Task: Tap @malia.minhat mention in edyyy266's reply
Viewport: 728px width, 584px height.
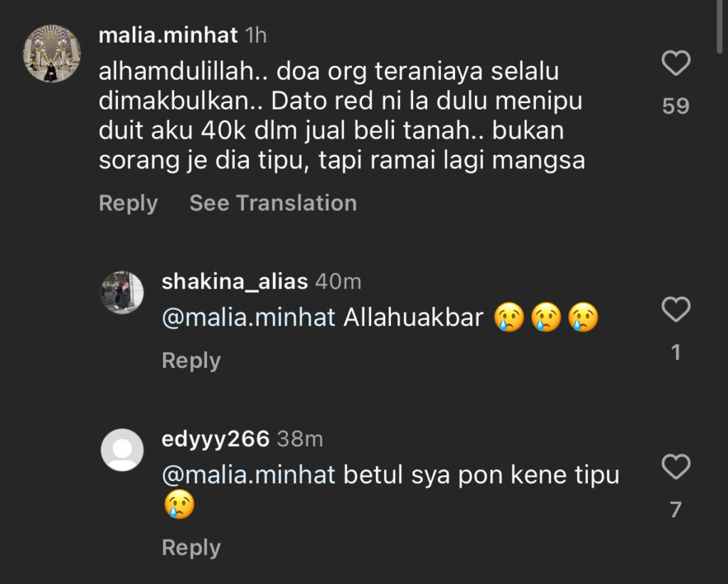Action: coord(248,475)
